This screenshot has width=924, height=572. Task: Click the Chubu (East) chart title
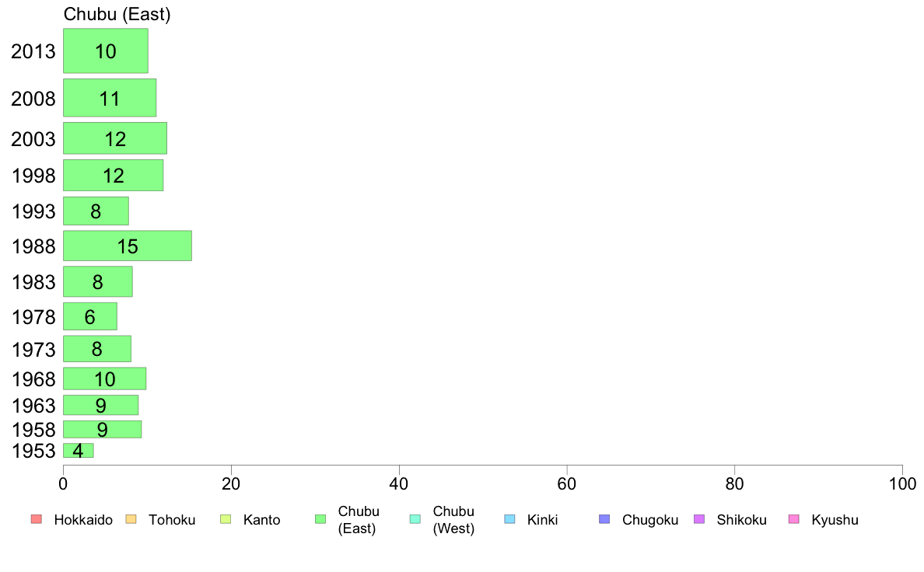pyautogui.click(x=117, y=14)
